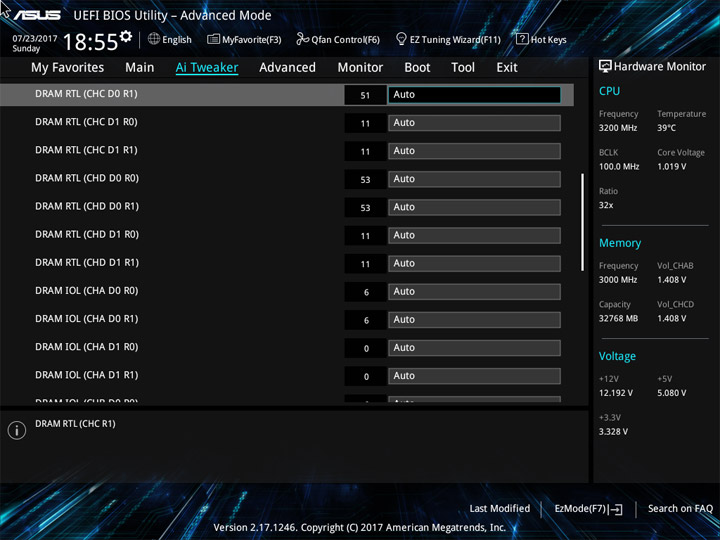Click the Hardware Monitor screen icon
Screen dimensions: 720x540
pos(605,66)
